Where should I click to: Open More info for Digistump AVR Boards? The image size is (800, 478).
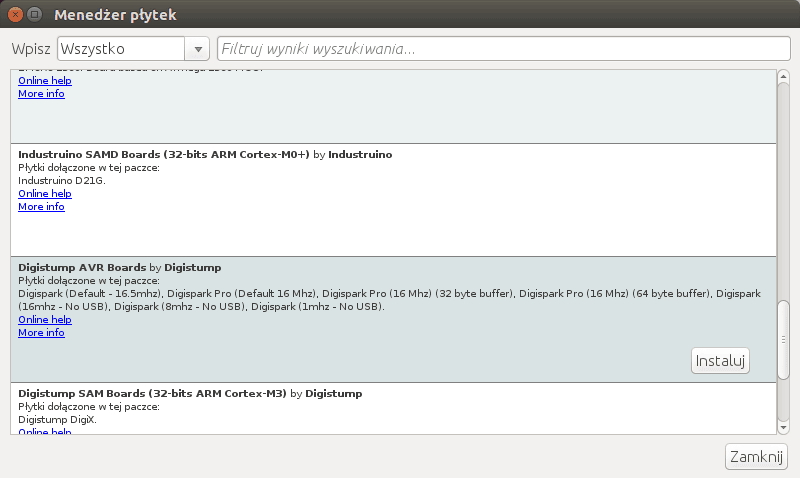[41, 333]
